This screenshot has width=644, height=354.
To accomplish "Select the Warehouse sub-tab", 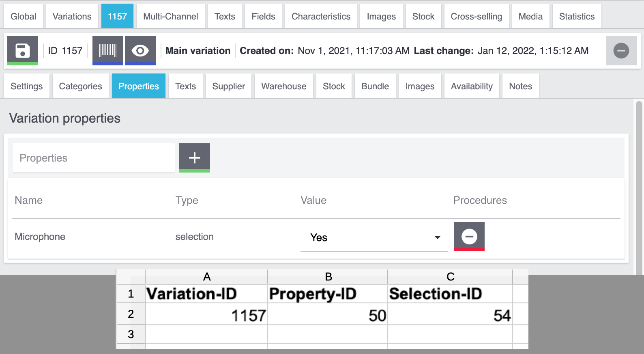I will tap(284, 86).
